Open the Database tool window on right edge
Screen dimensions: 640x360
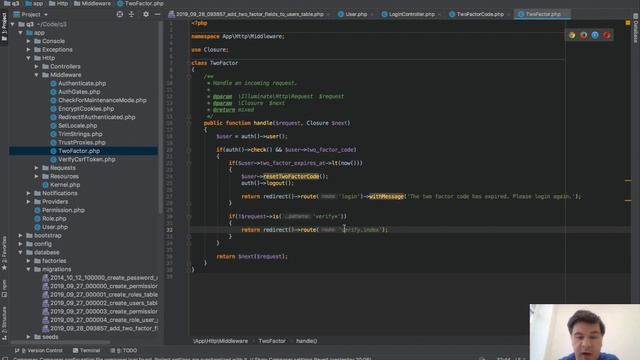pos(636,28)
